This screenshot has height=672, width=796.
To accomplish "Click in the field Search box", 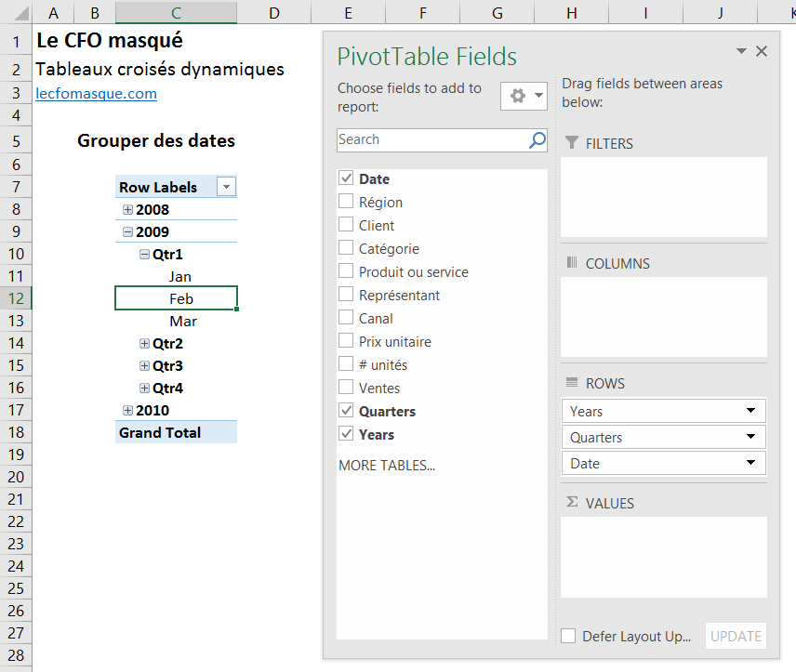I will point(431,140).
